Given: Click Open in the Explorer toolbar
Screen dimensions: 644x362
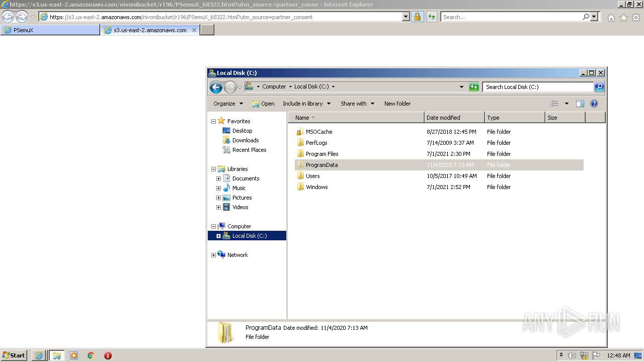Looking at the screenshot, I should point(263,104).
